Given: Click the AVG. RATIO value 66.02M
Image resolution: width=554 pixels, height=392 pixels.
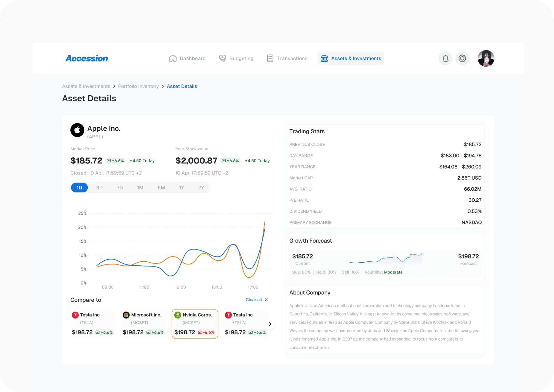Looking at the screenshot, I should (473, 189).
